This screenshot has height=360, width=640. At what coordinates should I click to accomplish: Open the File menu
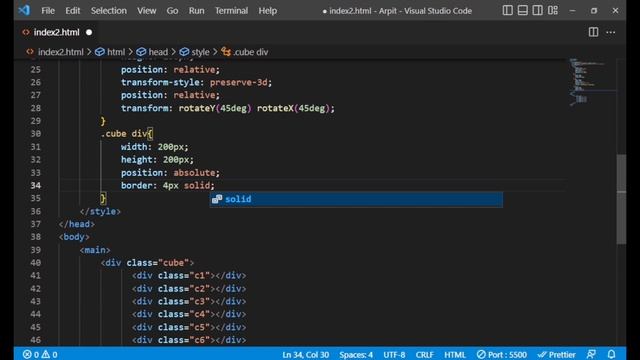[48, 11]
